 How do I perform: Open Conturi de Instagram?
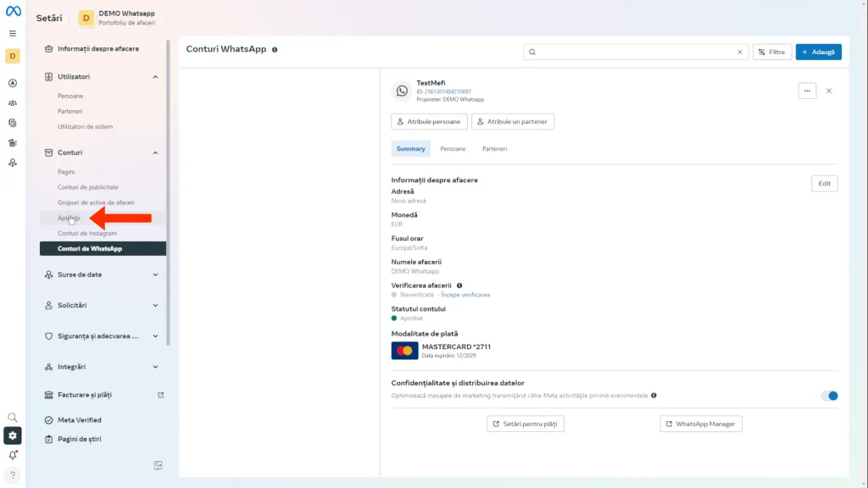[x=87, y=234]
